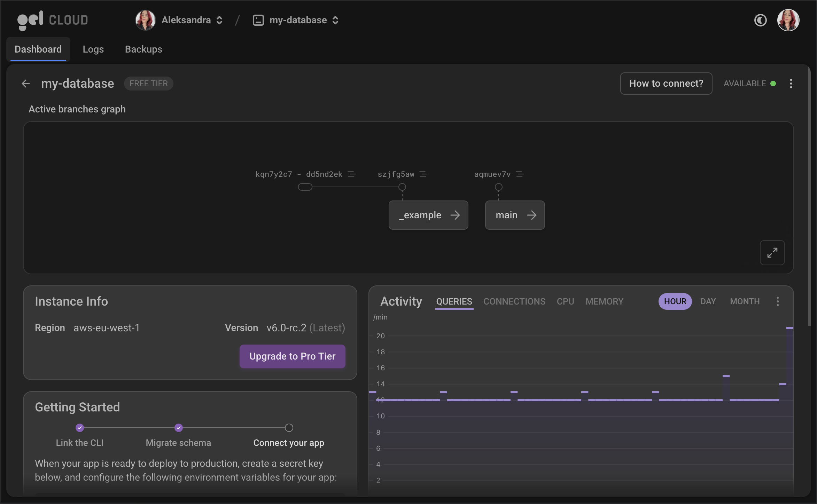Click the Connect your app step
817x504 pixels.
289,435
